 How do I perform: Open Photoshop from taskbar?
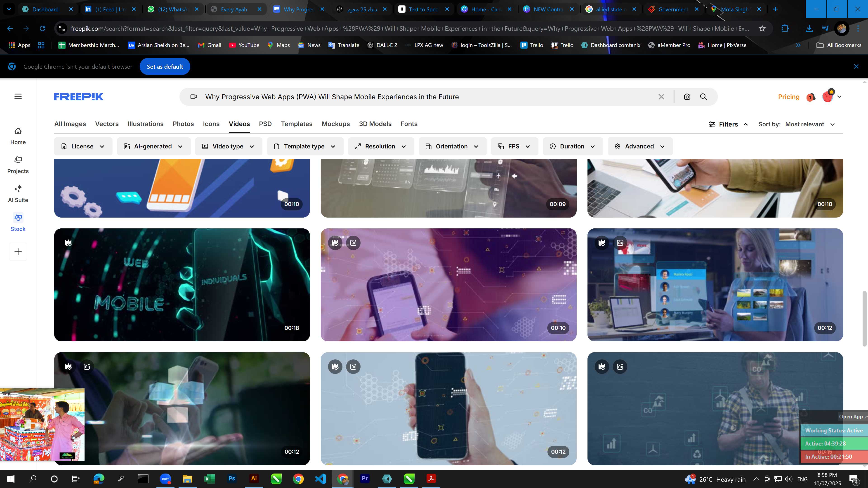pyautogui.click(x=231, y=479)
